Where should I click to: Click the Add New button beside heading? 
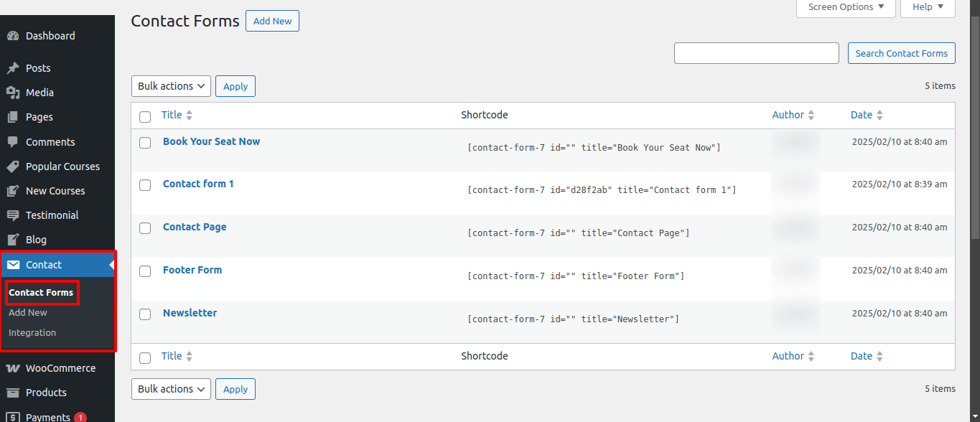pyautogui.click(x=272, y=21)
